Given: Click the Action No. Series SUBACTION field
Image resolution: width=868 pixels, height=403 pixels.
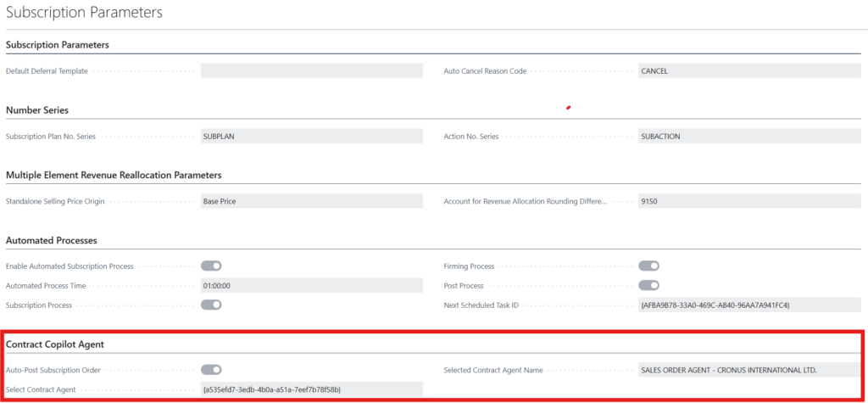Looking at the screenshot, I should tap(749, 136).
